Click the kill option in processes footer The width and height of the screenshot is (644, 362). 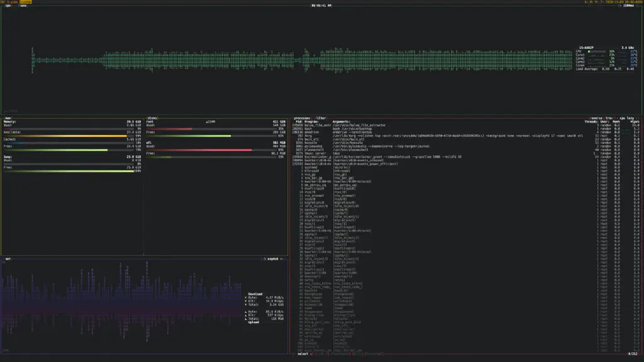tap(356, 354)
